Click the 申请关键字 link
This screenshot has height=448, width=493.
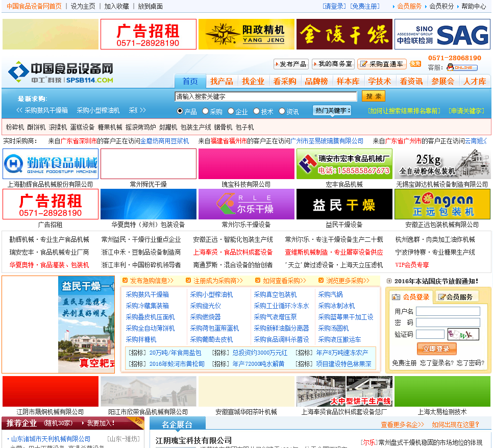point(466,111)
